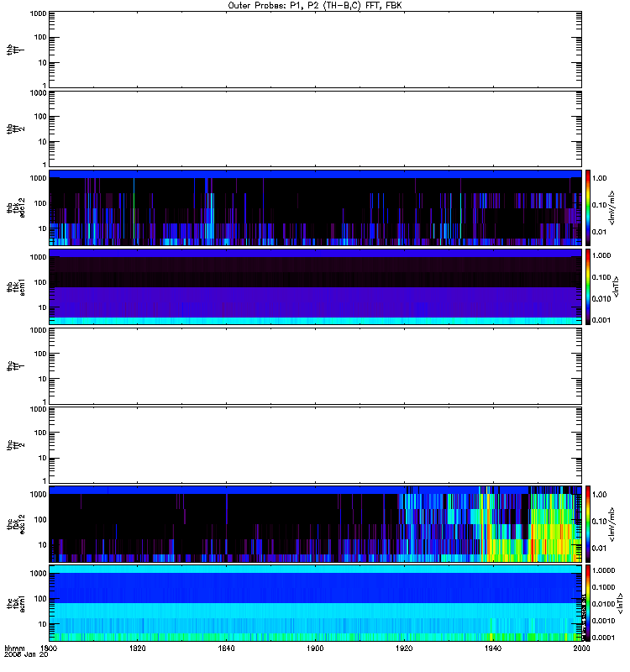Click inside the empty thb fff 1 plot panel

[315, 50]
